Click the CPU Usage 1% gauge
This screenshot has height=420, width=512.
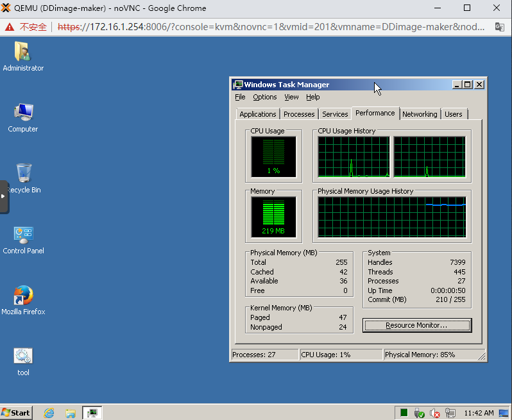(273, 157)
